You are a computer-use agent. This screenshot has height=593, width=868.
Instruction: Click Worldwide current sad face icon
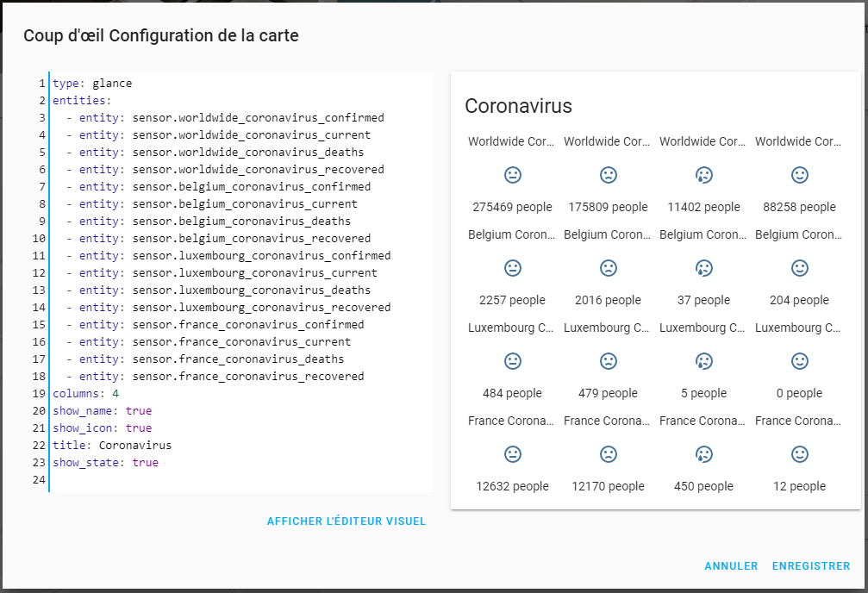(608, 175)
